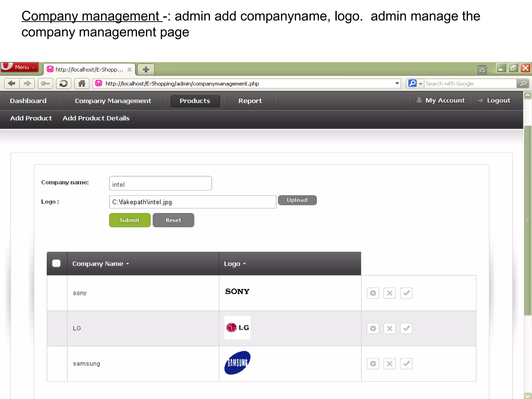Viewport: 532px width, 399px height.
Task: Click the gear edit icon for sony
Action: tap(373, 293)
